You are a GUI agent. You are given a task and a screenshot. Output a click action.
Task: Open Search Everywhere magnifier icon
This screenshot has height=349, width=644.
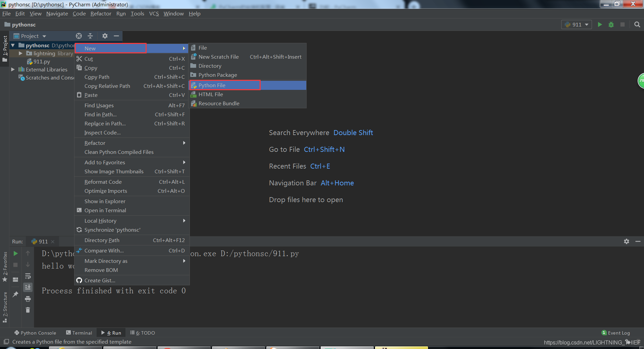pyautogui.click(x=637, y=24)
